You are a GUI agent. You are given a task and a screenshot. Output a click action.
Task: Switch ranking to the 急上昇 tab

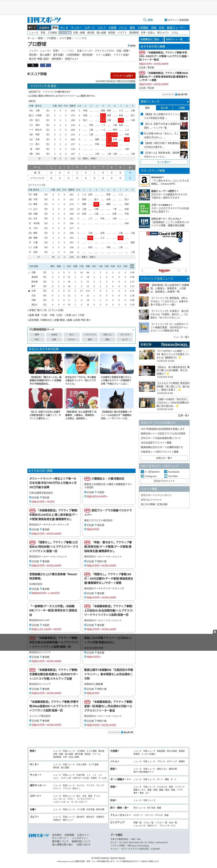pyautogui.click(x=164, y=108)
